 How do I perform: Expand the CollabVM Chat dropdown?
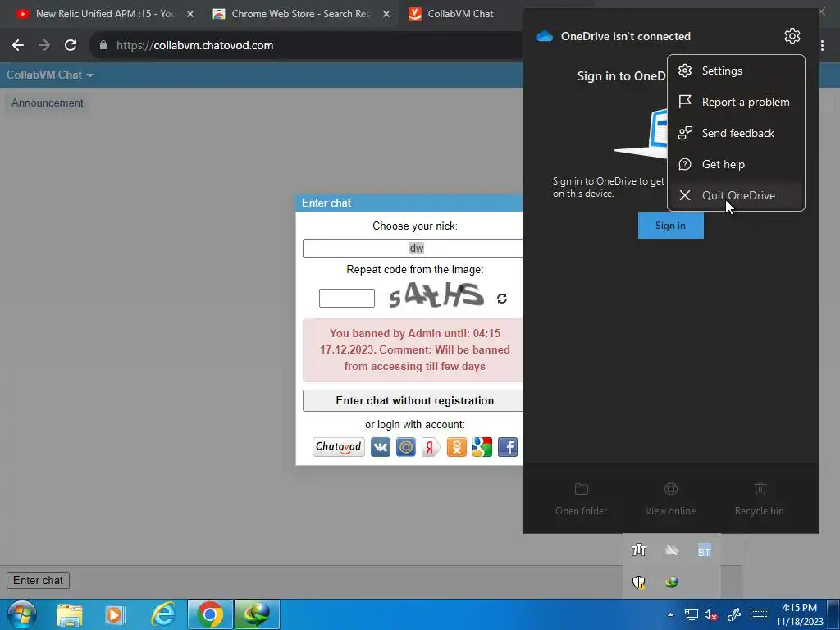(50, 75)
